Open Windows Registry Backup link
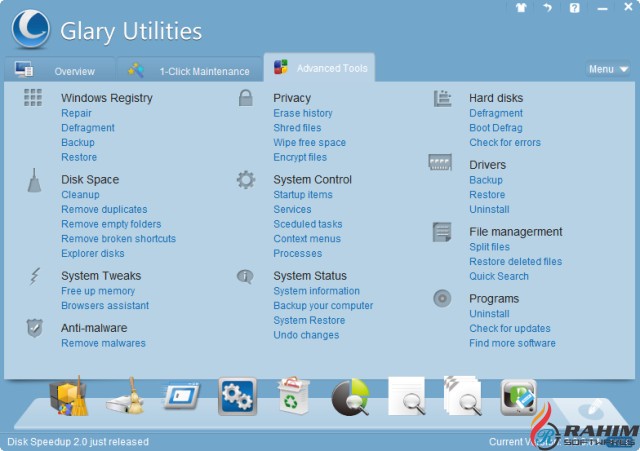Viewport: 640px width, 451px height. click(x=78, y=142)
